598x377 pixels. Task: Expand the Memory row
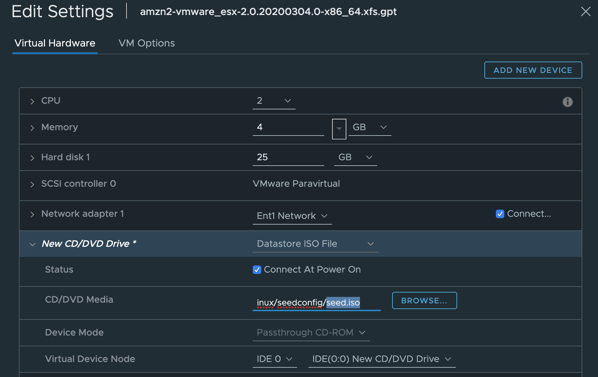coord(32,128)
